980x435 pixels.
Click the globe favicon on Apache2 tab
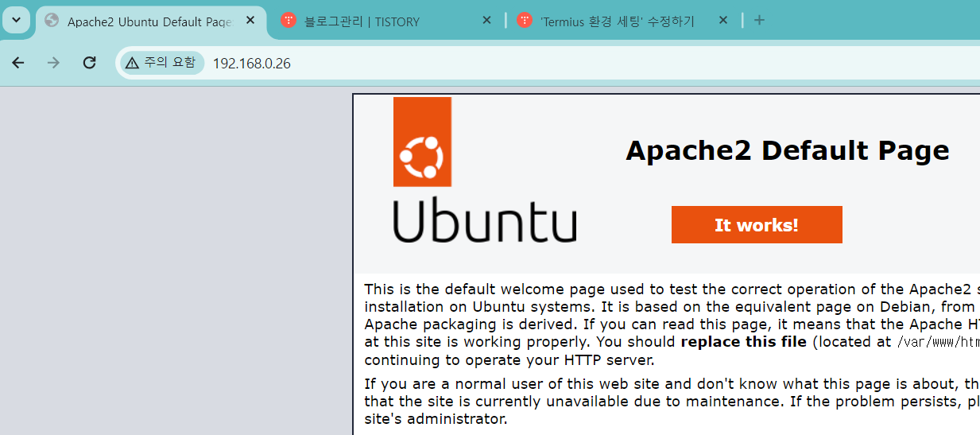pos(52,21)
